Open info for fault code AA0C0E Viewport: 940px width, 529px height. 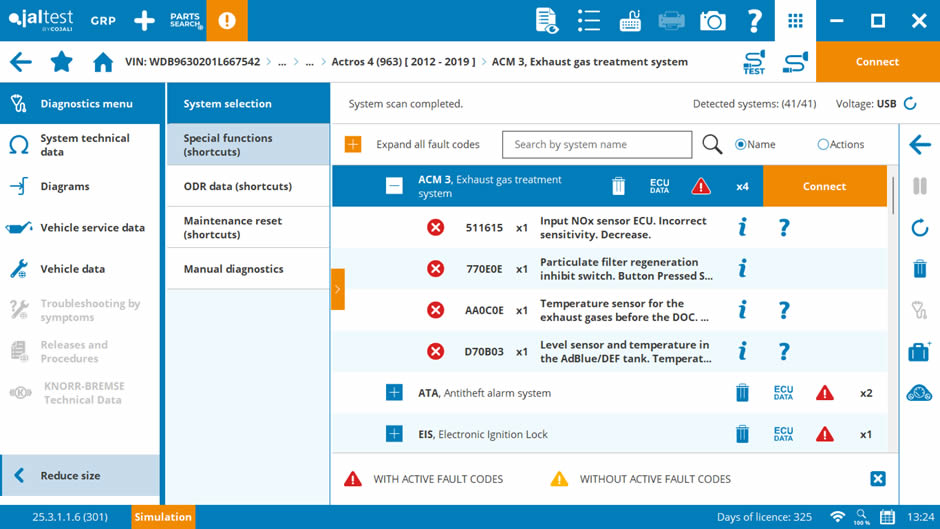coord(742,310)
